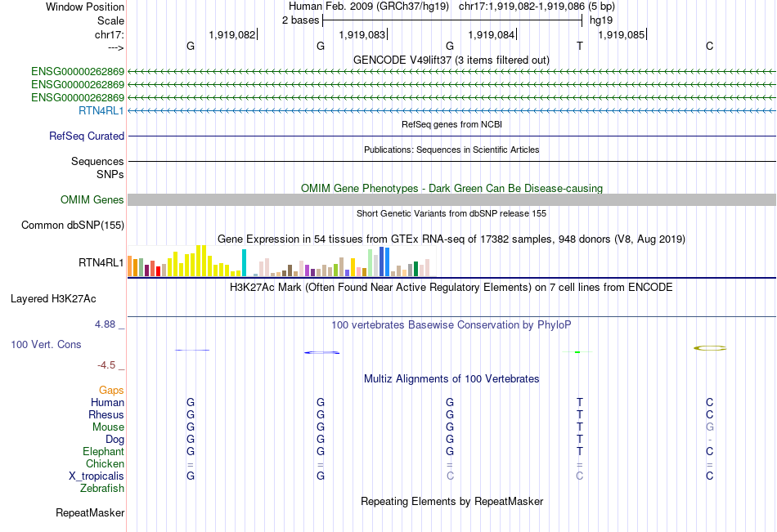Click the tall cyan bar in GTEx chart
777x532 pixels.
coord(244,262)
